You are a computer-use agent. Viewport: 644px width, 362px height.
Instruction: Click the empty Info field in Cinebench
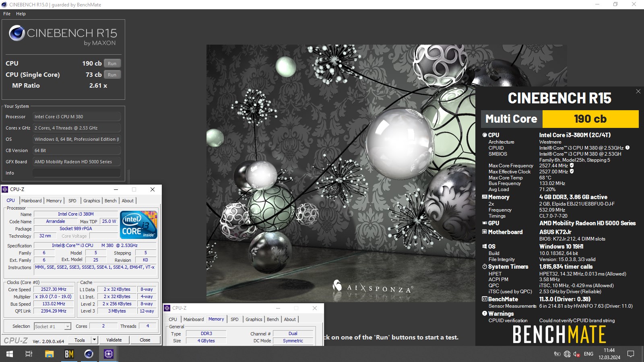tap(76, 173)
